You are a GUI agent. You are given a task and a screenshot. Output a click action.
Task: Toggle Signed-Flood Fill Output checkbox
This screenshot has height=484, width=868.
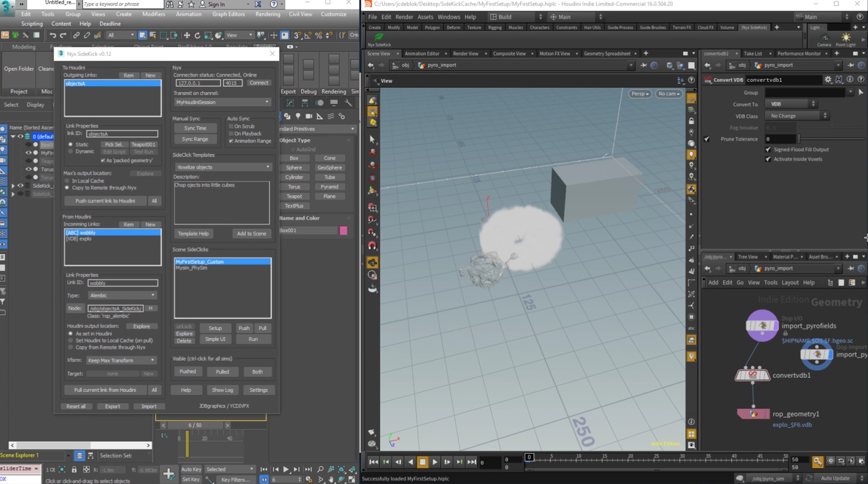pos(768,150)
